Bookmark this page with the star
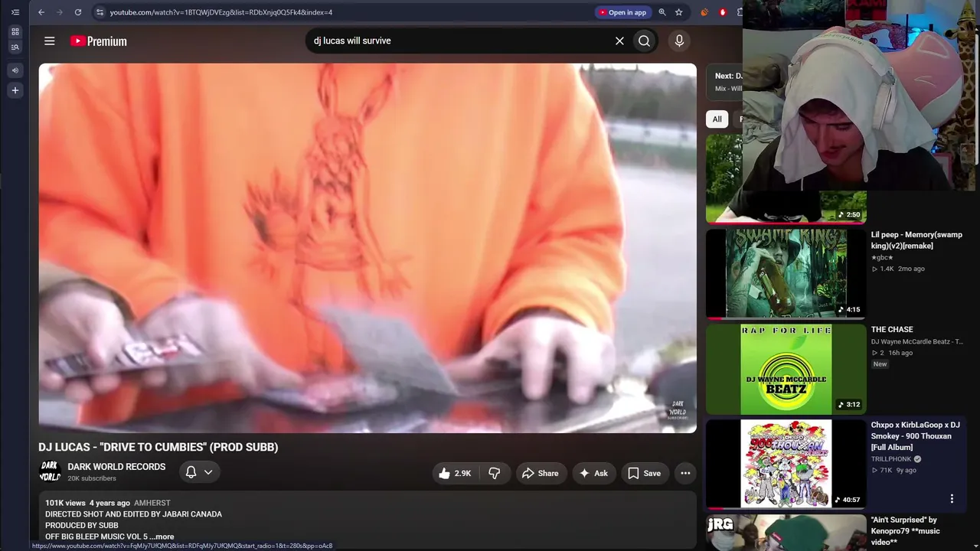The height and width of the screenshot is (551, 980). pos(678,12)
